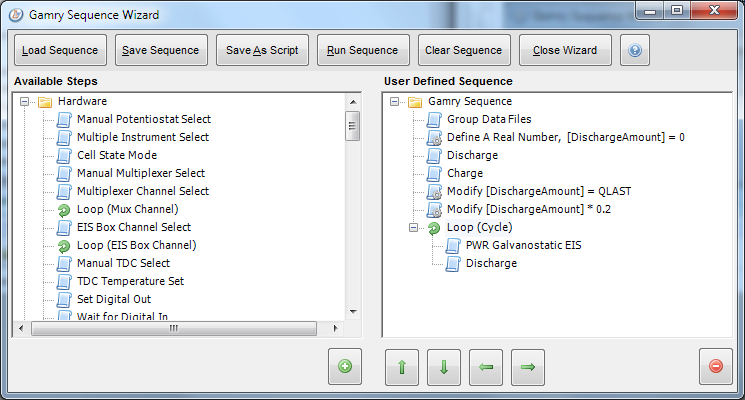Click the red minus remove step button
The width and height of the screenshot is (745, 400).
click(x=716, y=366)
